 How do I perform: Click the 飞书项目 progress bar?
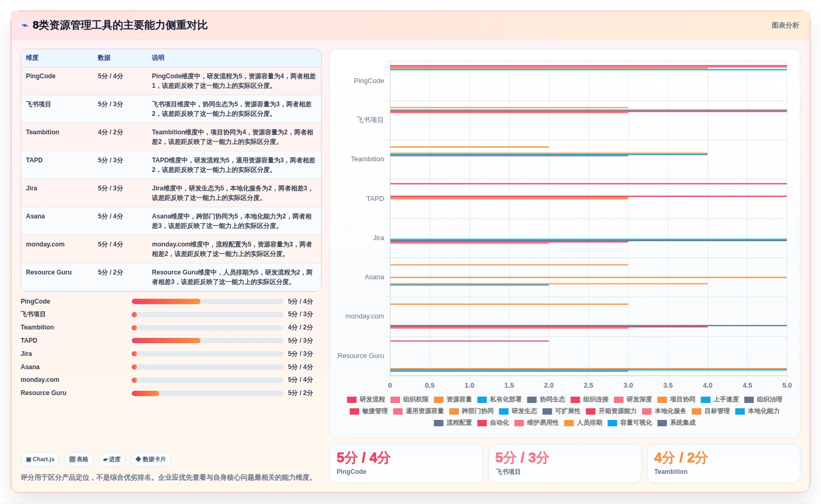pos(207,315)
